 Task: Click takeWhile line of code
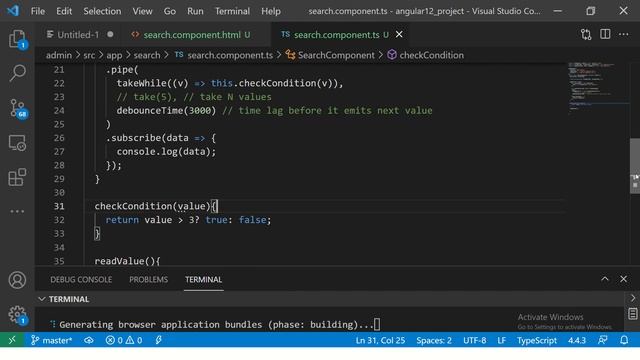coord(230,83)
